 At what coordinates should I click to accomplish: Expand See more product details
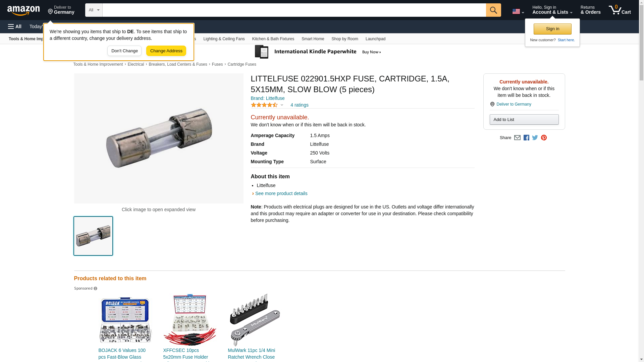(x=281, y=193)
